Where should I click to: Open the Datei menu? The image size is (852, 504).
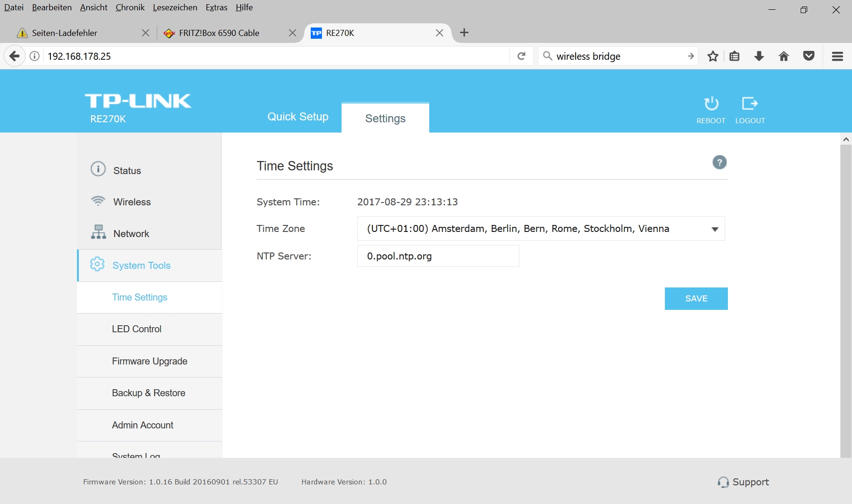14,7
